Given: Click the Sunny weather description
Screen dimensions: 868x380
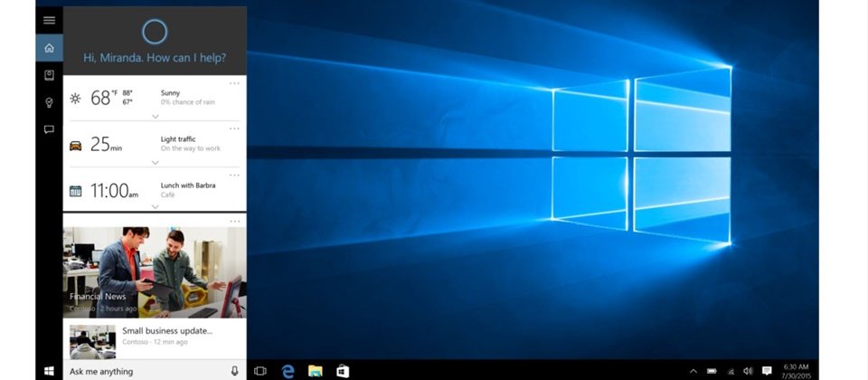Looking at the screenshot, I should tap(171, 93).
